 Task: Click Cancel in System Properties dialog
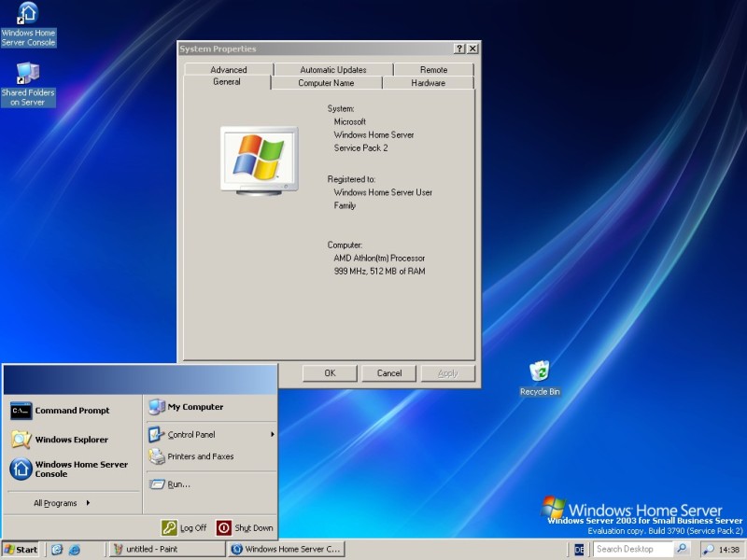(x=388, y=373)
